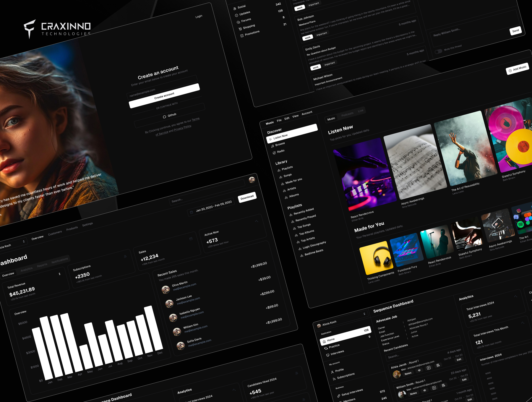Click the play icon in Alisia Jacob row

[429, 368]
